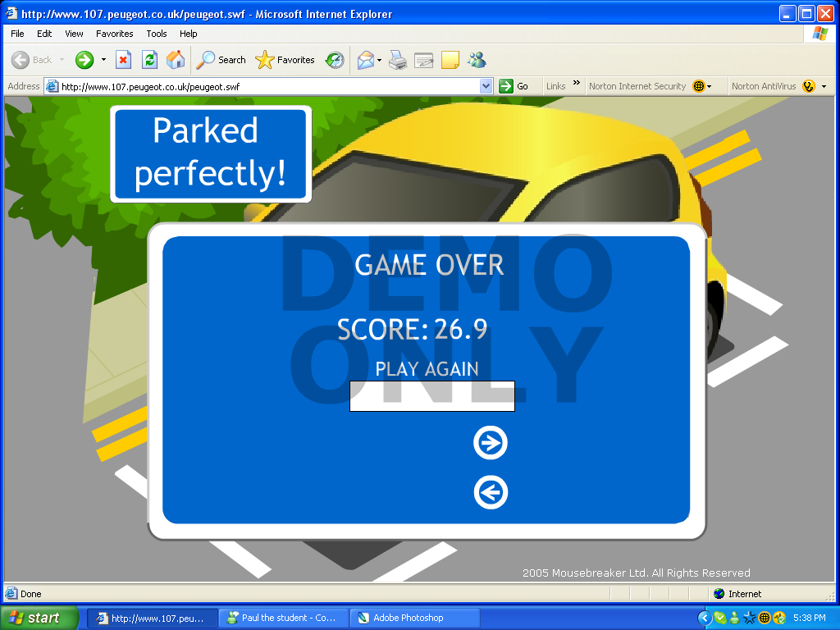This screenshot has width=840, height=630.
Task: Open the yellow Discuss note icon
Action: tap(450, 60)
